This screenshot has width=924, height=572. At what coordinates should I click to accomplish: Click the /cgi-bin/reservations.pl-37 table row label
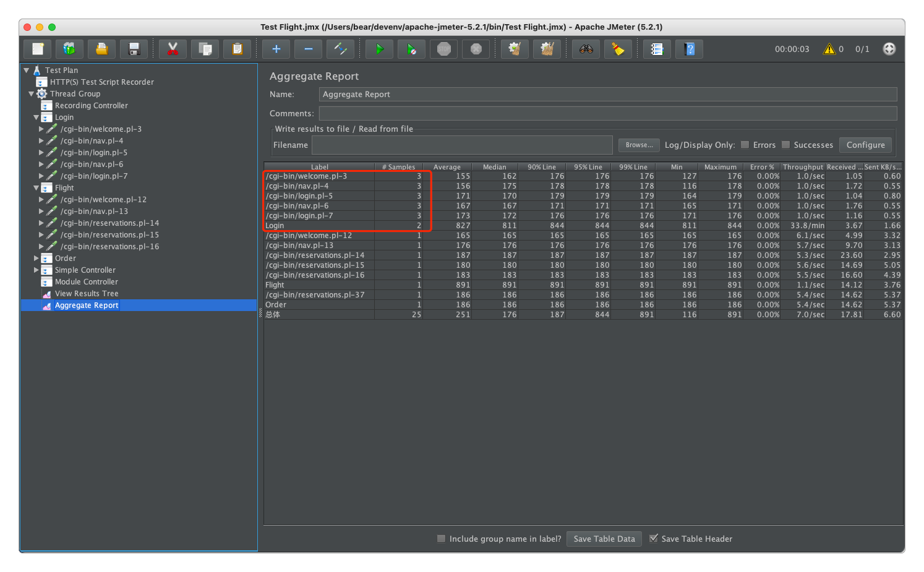coord(315,295)
